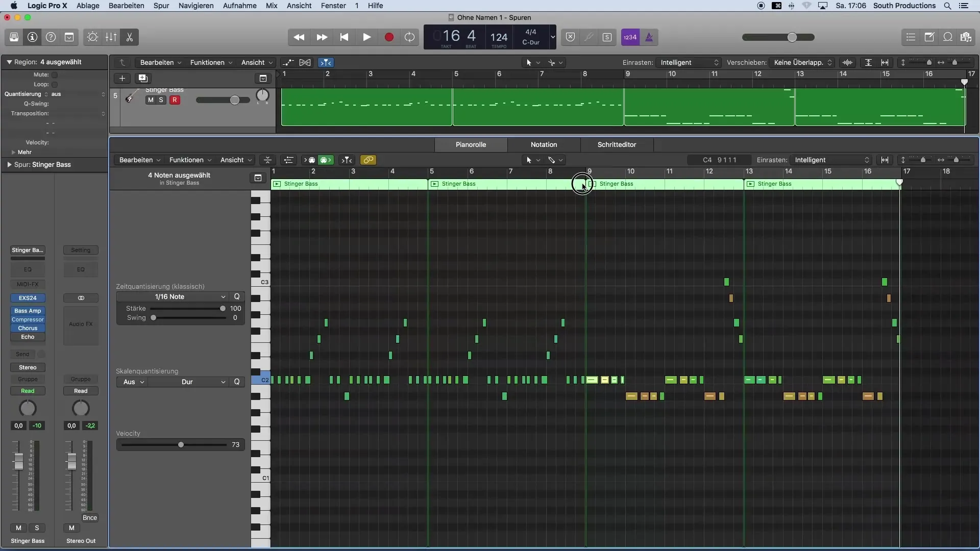Click the EXS24 instrument slot
Image resolution: width=980 pixels, height=551 pixels.
click(x=28, y=298)
